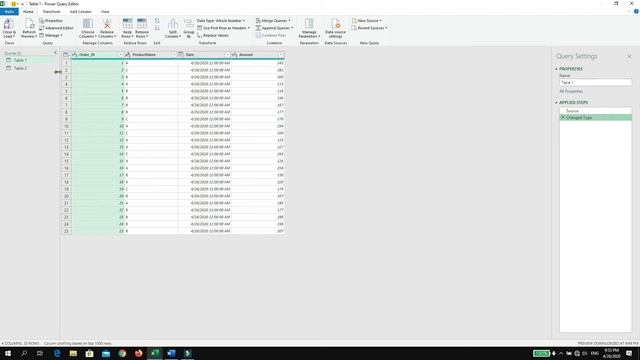Click the Close & Load icon
Image resolution: width=640 pixels, height=360 pixels.
(x=9, y=24)
